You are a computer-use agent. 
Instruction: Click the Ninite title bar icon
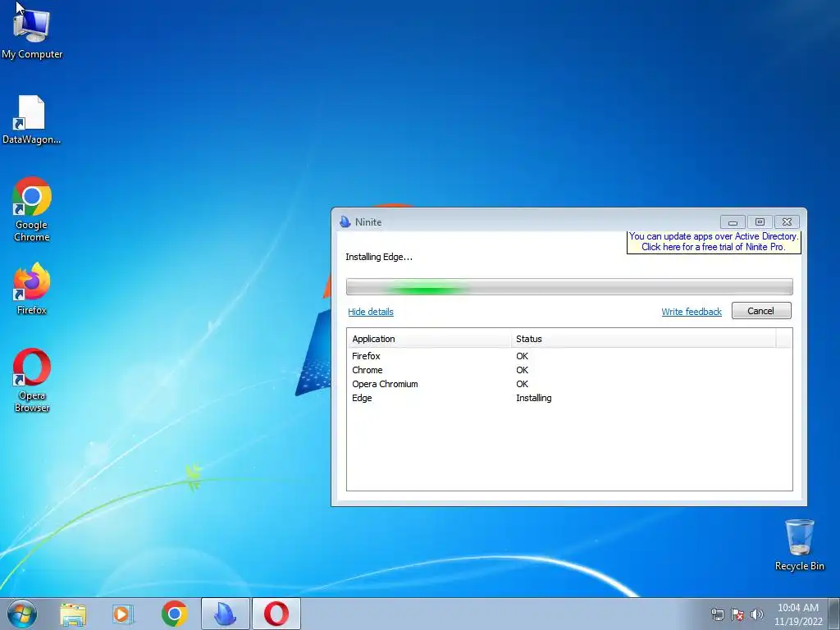345,221
